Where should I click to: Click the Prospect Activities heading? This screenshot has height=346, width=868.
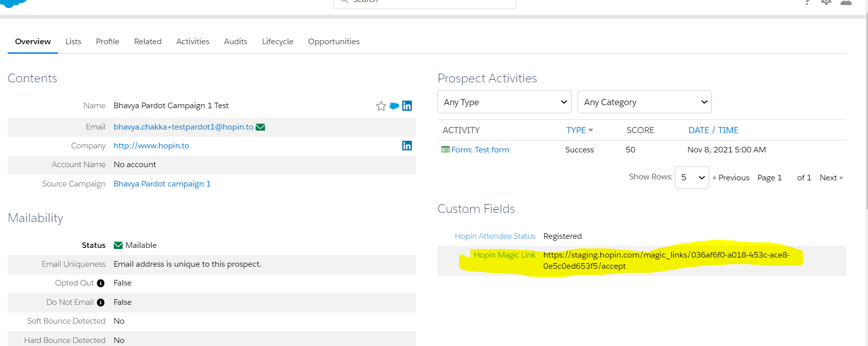point(487,78)
